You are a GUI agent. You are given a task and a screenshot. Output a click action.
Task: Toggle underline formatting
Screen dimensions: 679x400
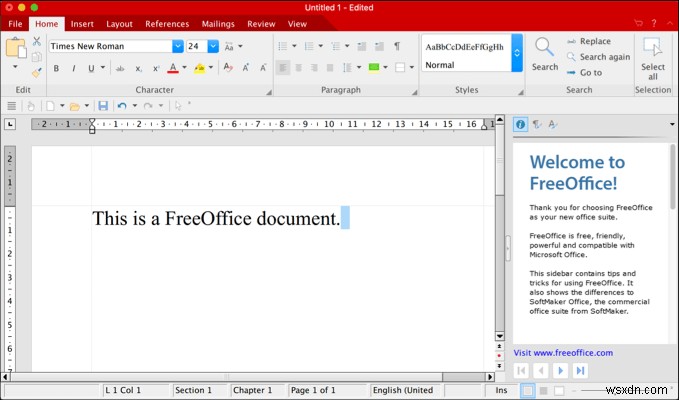tap(91, 68)
